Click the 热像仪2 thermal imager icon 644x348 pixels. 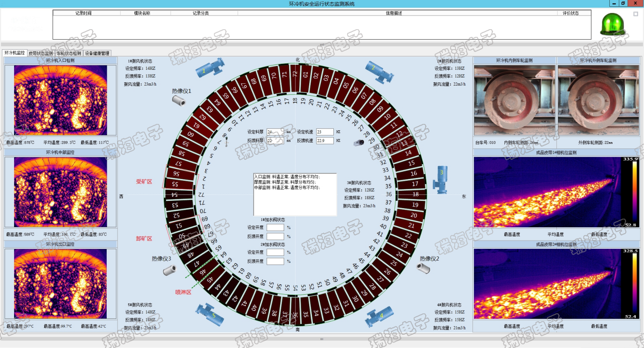pos(422,267)
